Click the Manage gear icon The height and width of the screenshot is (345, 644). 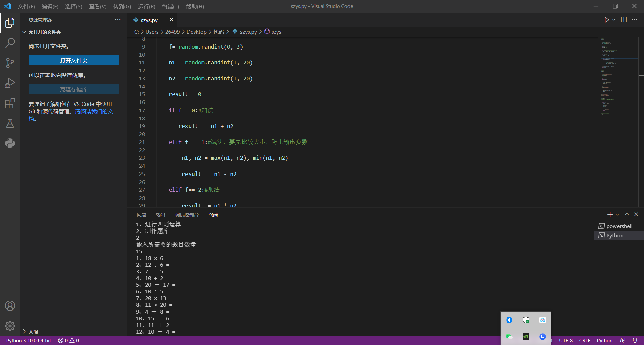pyautogui.click(x=10, y=326)
